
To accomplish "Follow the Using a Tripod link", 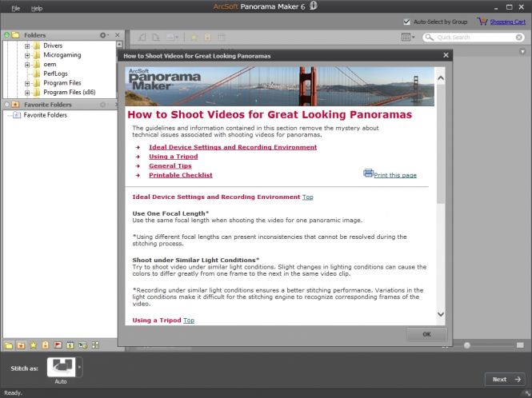I will pyautogui.click(x=174, y=157).
